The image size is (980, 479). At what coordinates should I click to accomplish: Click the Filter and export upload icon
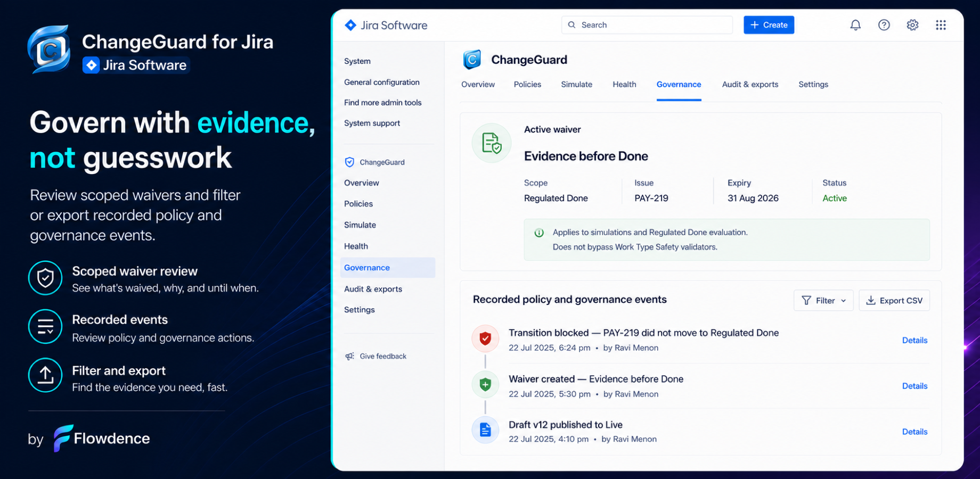pos(45,375)
